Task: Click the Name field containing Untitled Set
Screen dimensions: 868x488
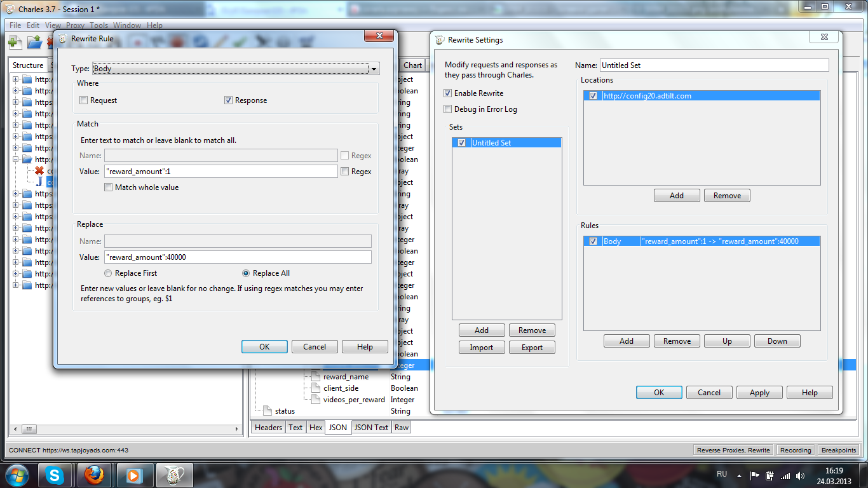Action: pos(714,65)
